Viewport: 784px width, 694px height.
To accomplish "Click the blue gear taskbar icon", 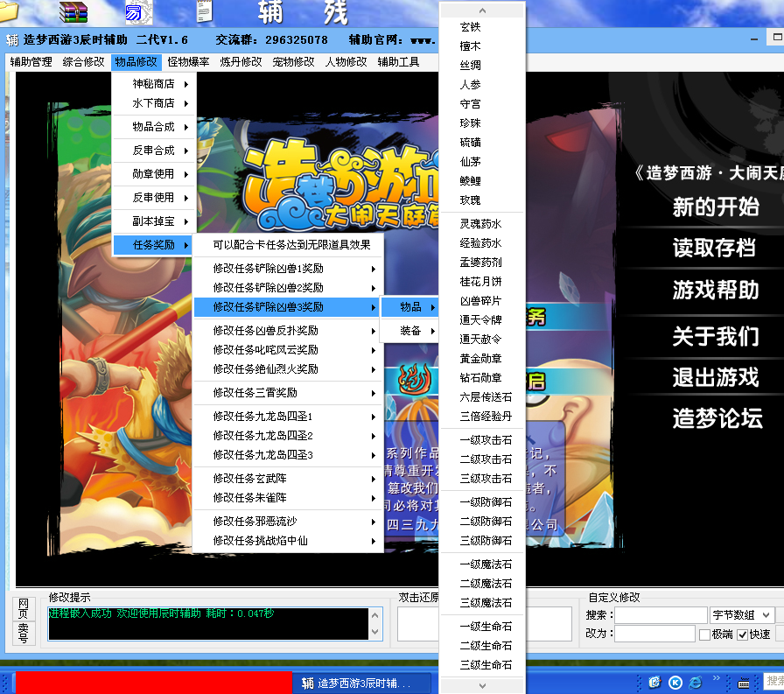I will pos(655,682).
